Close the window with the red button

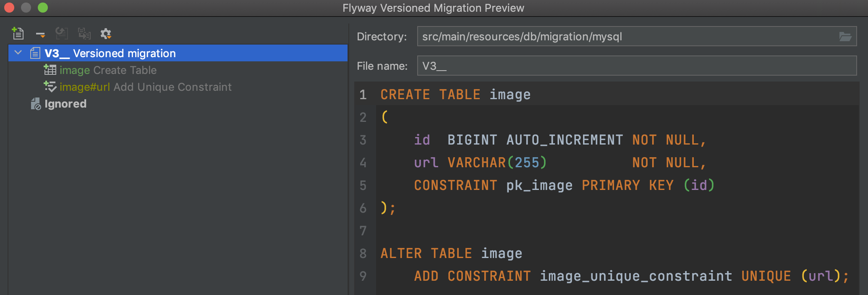pos(9,8)
